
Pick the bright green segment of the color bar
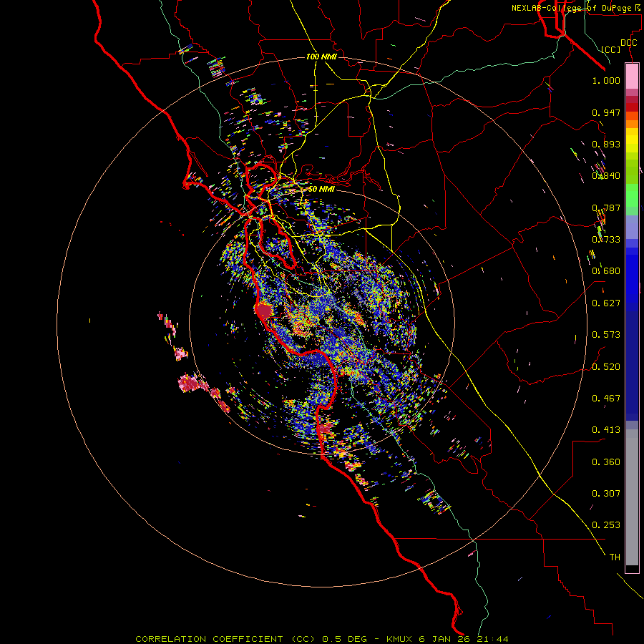click(x=632, y=195)
